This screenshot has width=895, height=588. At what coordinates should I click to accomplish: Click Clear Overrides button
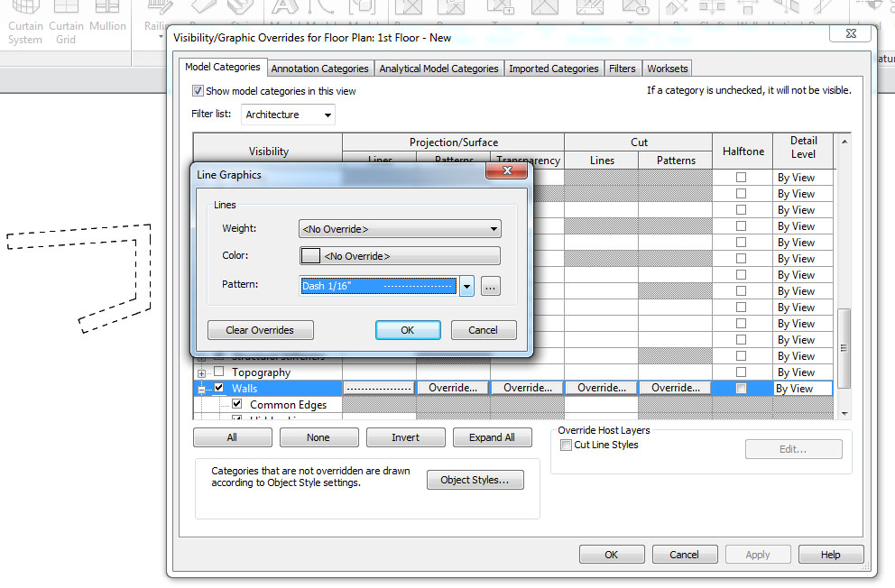pyautogui.click(x=260, y=330)
